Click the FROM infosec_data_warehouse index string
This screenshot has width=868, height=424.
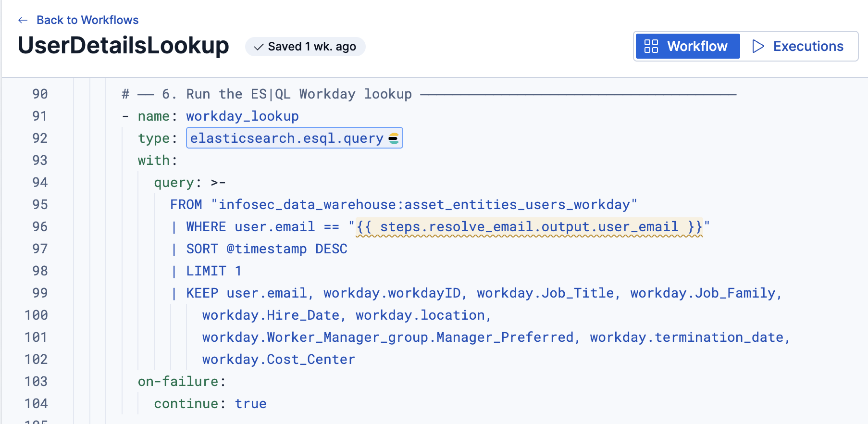click(404, 205)
